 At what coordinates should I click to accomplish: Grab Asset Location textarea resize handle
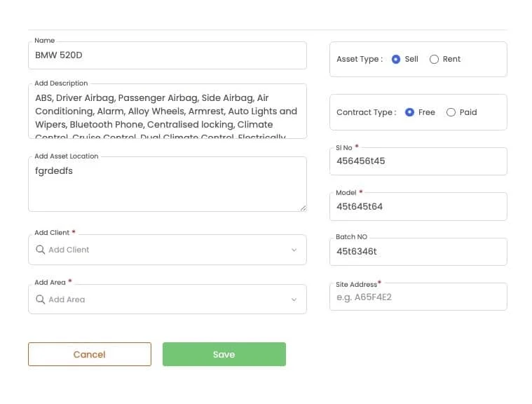303,208
